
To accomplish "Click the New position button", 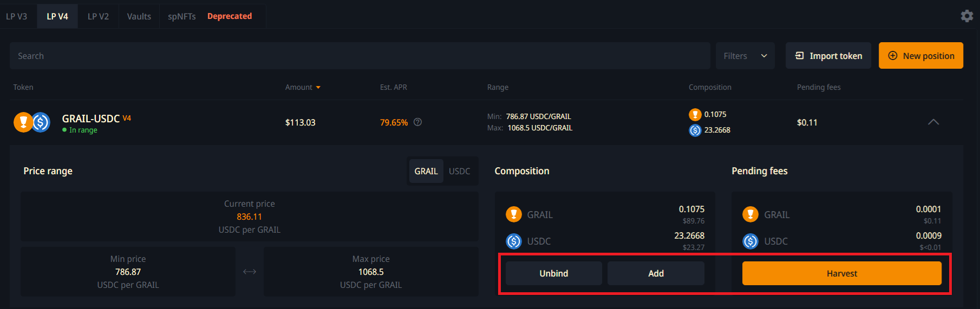I will point(921,56).
